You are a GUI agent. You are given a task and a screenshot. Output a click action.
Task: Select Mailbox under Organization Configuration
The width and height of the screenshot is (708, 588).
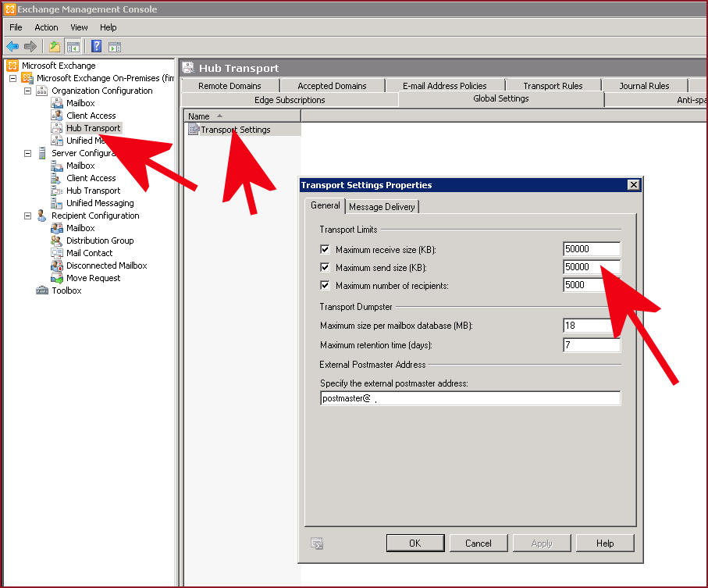point(81,103)
